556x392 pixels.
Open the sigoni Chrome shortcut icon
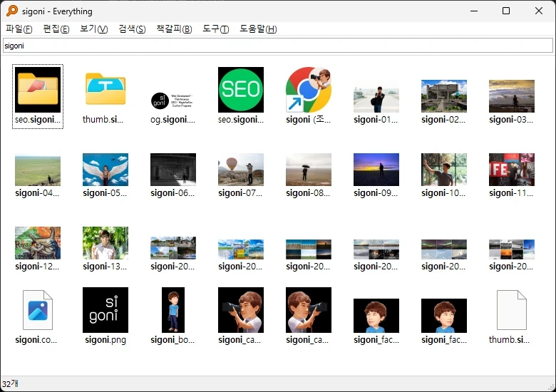(308, 90)
